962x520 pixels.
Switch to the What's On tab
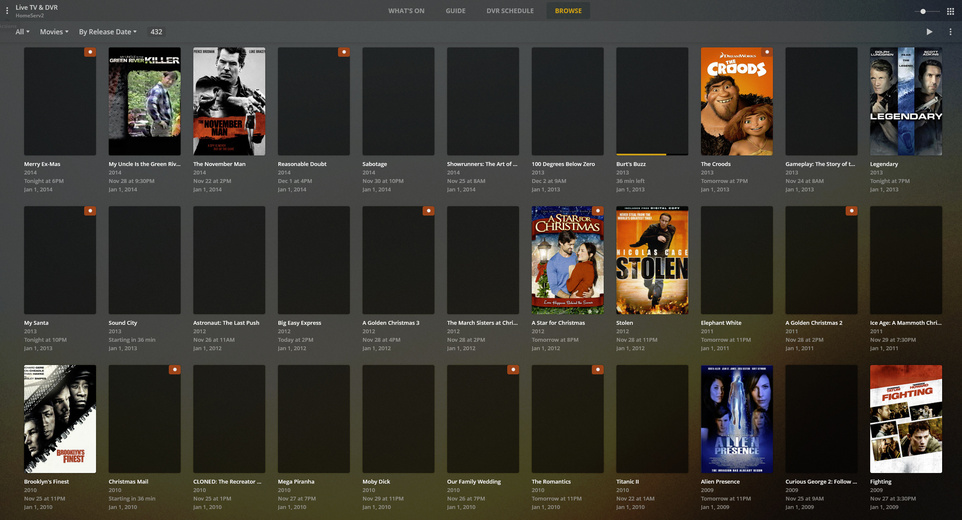(406, 11)
